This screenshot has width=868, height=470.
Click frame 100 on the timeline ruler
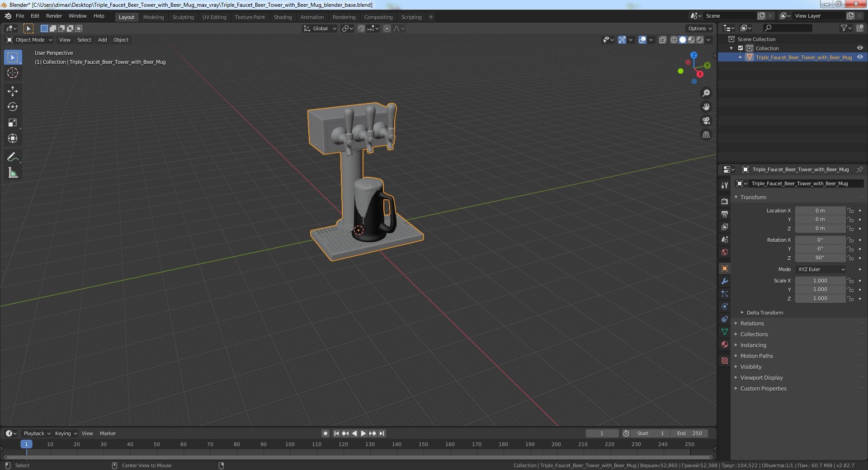[x=290, y=444]
